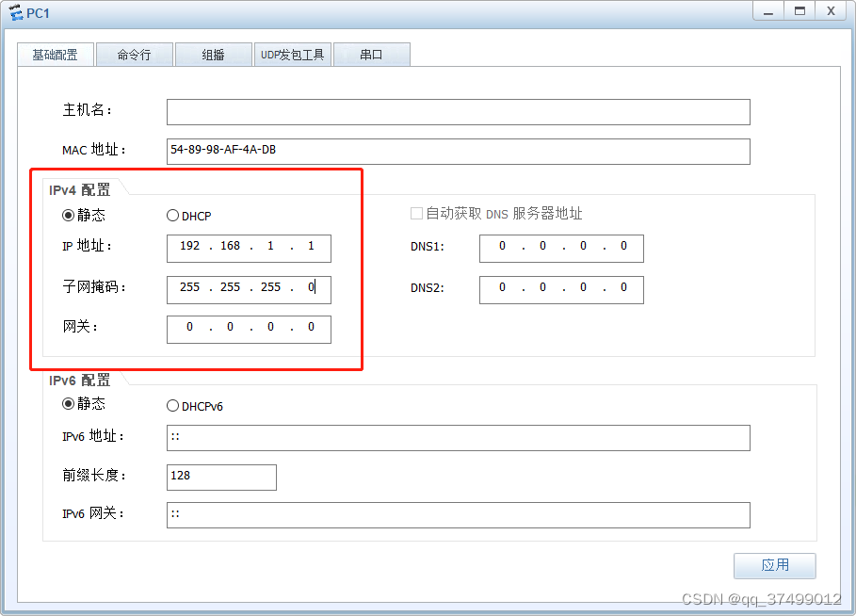Click the MAC 地址 field
Screen dimensions: 856x616
pyautogui.click(x=458, y=152)
